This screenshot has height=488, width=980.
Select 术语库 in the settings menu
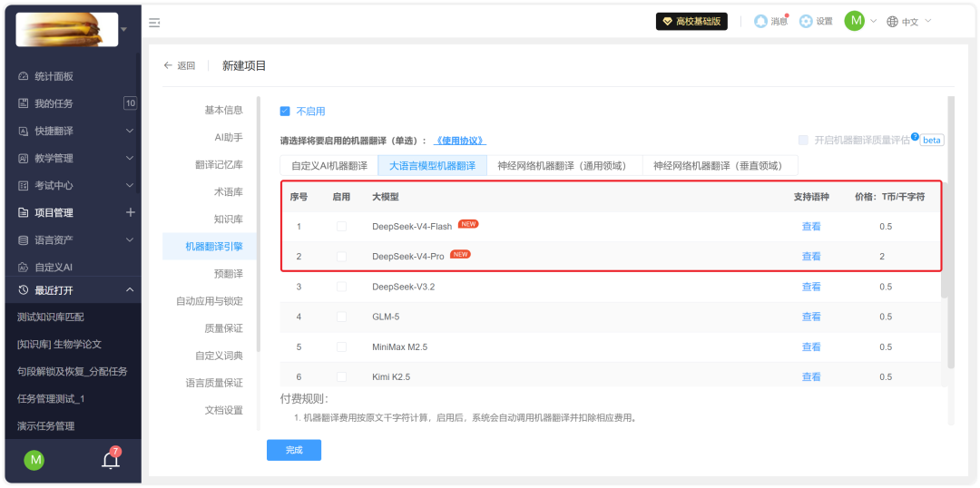[x=228, y=192]
